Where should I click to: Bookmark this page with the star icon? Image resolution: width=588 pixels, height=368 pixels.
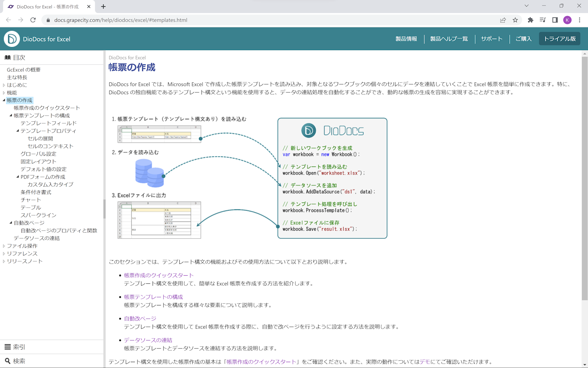(x=515, y=20)
